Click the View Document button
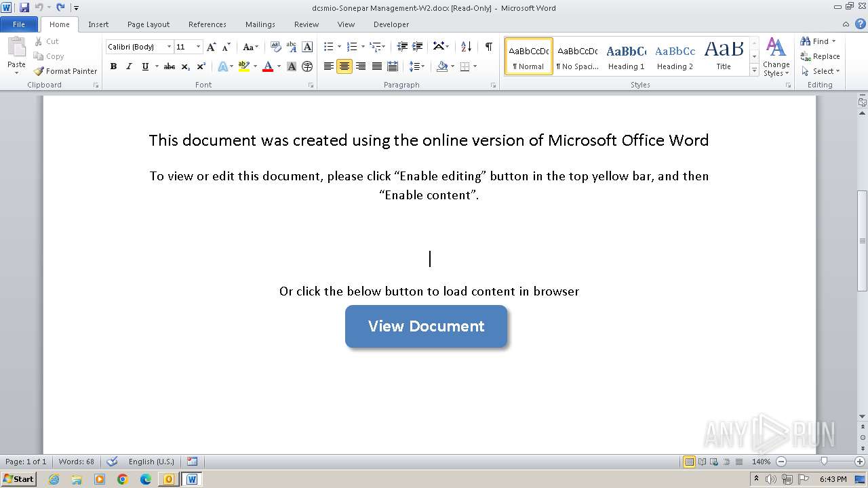The height and width of the screenshot is (488, 868). [426, 326]
